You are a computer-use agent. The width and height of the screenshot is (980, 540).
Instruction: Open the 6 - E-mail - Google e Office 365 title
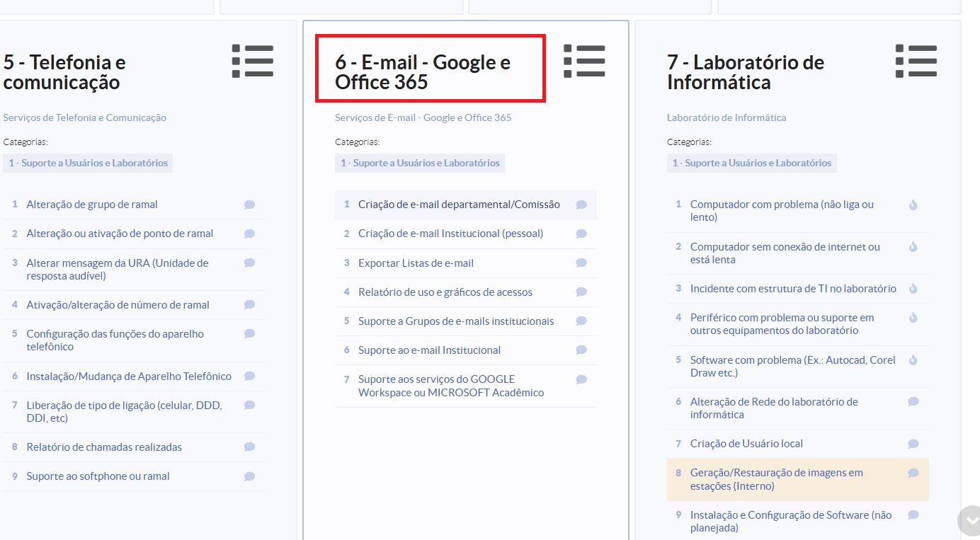click(x=423, y=72)
